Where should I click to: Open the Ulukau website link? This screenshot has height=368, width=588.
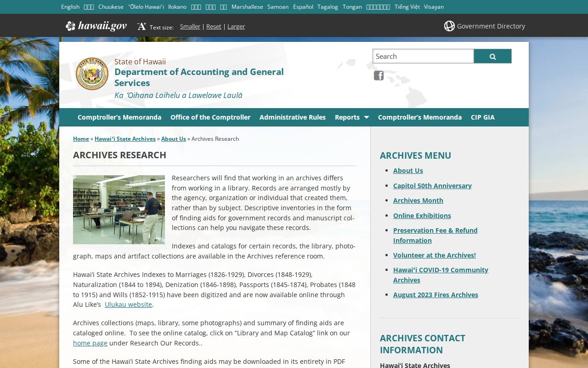[128, 305]
